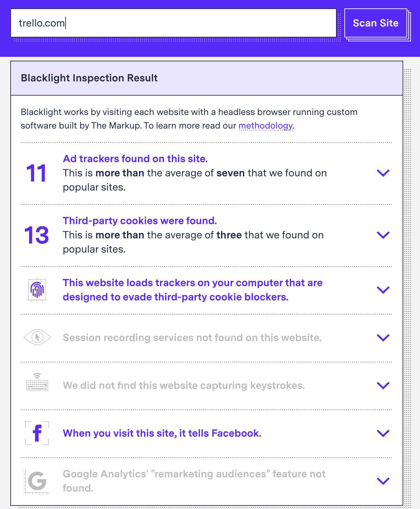420x509 pixels.
Task: Expand the ad trackers section
Action: coord(383,173)
